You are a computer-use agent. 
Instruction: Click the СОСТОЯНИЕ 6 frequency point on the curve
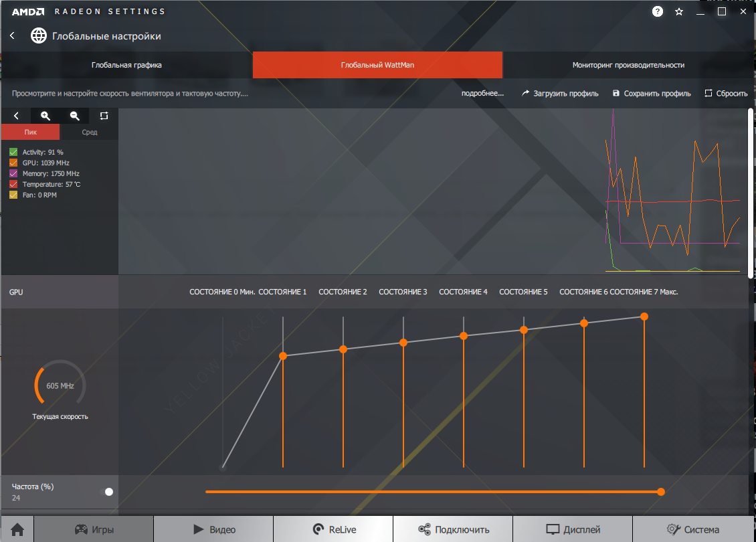[x=584, y=323]
